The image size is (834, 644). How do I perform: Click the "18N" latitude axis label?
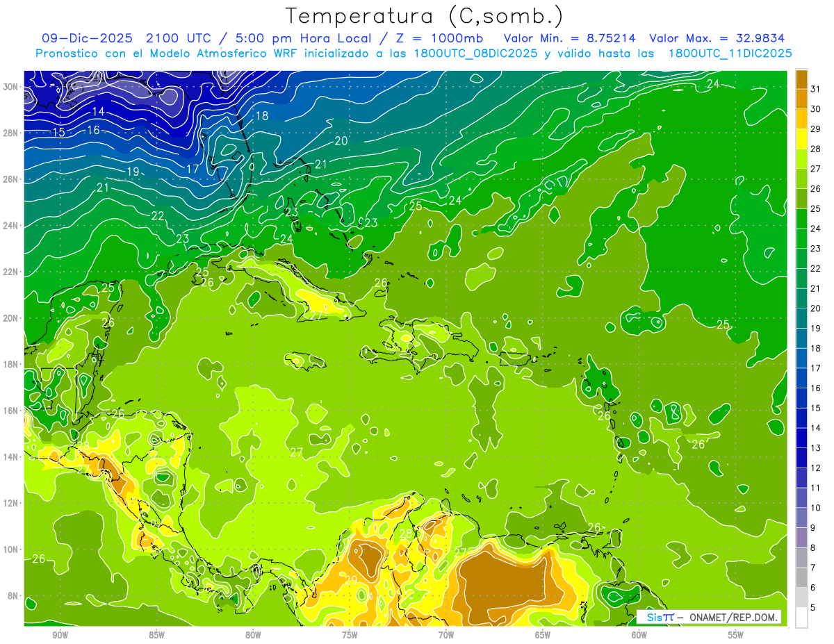point(10,364)
